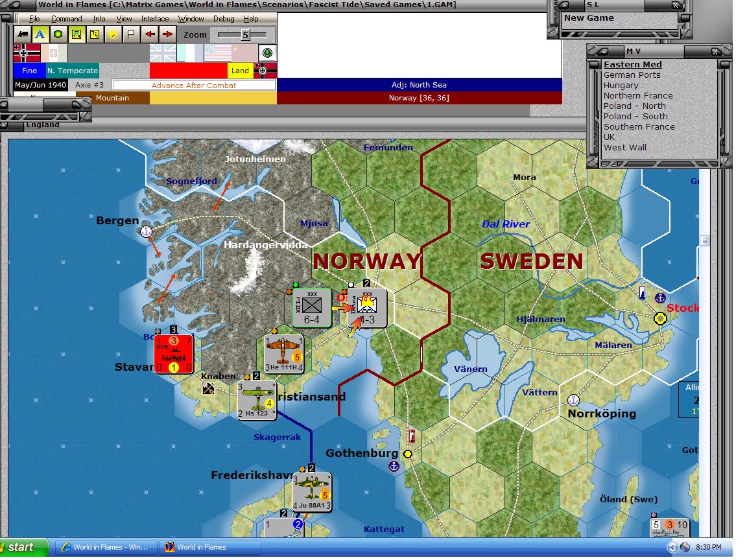The image size is (747, 560).
Task: Click the white flag toolbar icon
Action: (x=131, y=34)
